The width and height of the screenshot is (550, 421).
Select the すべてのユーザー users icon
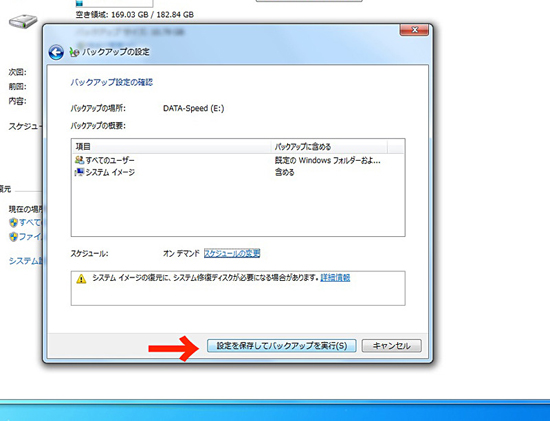[x=80, y=160]
